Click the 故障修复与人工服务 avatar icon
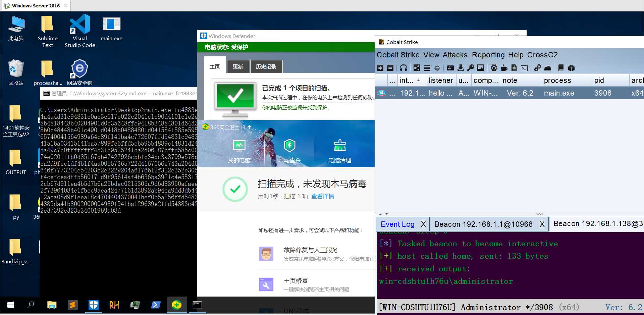This screenshot has width=644, height=315. point(266,254)
